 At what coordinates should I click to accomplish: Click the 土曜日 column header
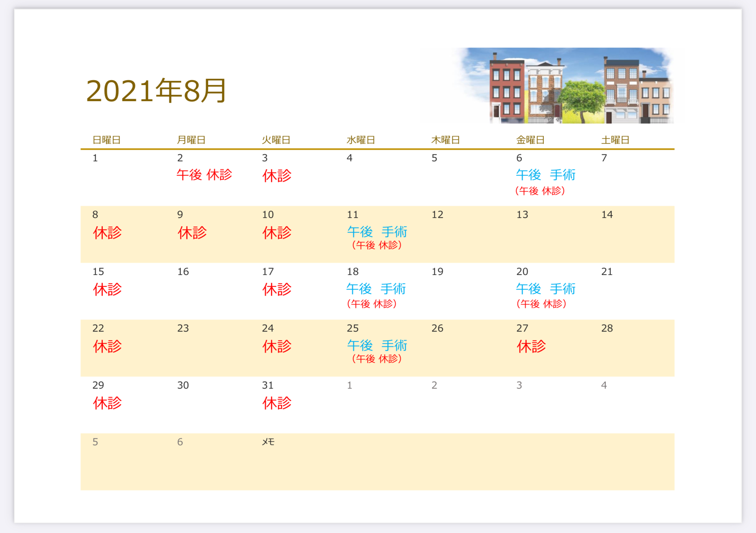click(615, 140)
